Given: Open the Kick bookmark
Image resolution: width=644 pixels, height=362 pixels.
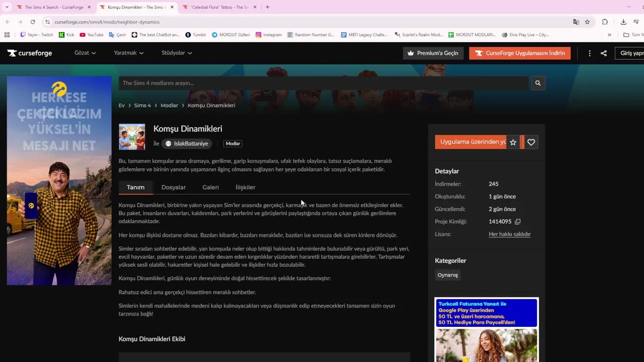Looking at the screenshot, I should (66, 35).
